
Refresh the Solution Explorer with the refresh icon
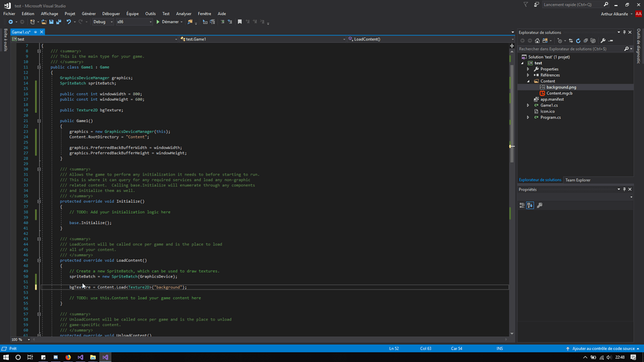578,41
